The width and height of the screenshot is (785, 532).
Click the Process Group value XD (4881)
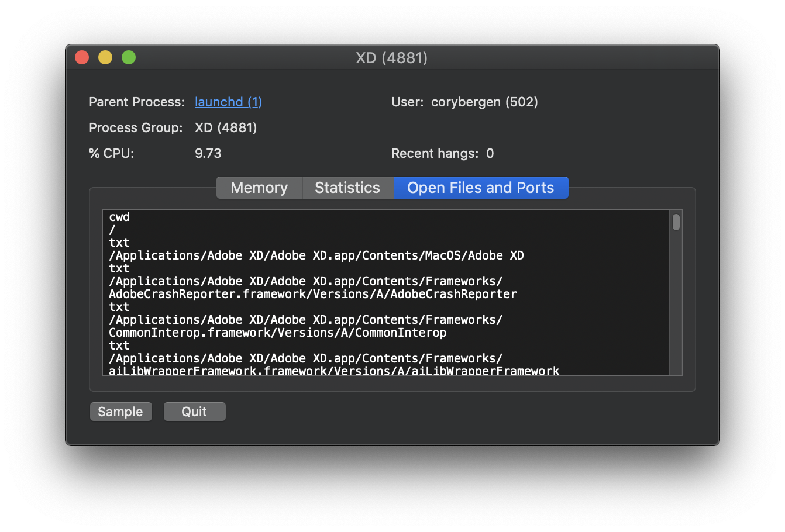click(226, 127)
